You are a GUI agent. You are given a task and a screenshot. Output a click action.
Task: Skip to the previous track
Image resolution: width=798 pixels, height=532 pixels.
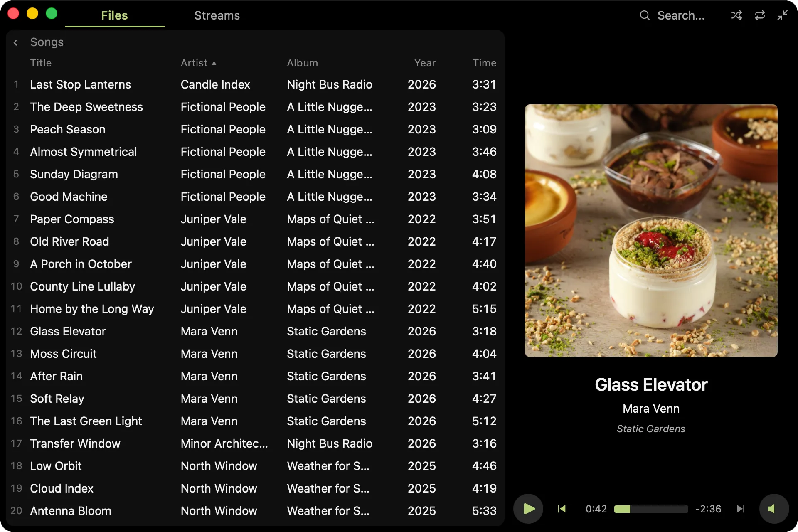(562, 509)
